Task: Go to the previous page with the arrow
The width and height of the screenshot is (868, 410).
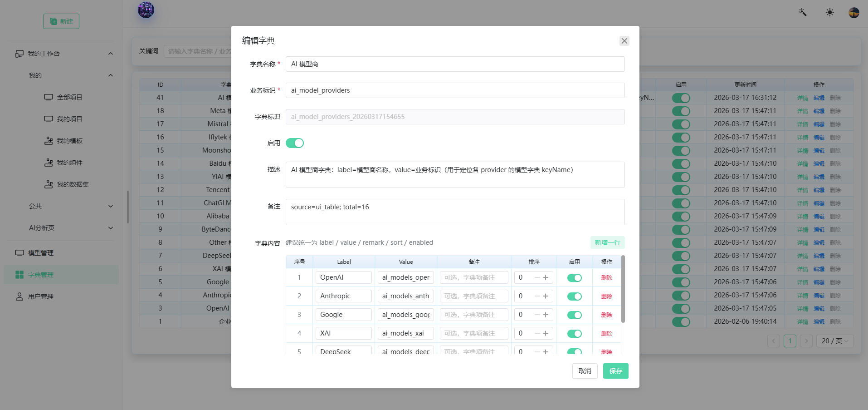Action: tap(774, 341)
